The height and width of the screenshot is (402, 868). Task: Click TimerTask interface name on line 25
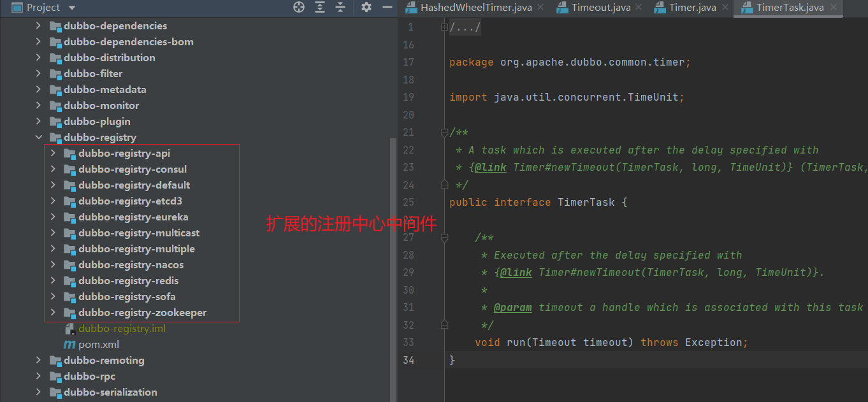(586, 202)
